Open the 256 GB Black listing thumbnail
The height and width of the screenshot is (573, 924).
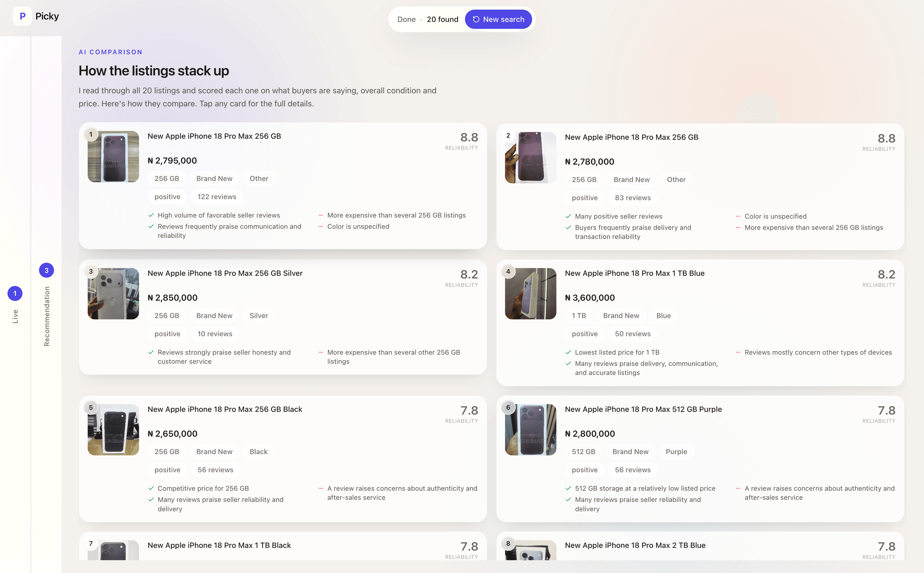(x=113, y=430)
